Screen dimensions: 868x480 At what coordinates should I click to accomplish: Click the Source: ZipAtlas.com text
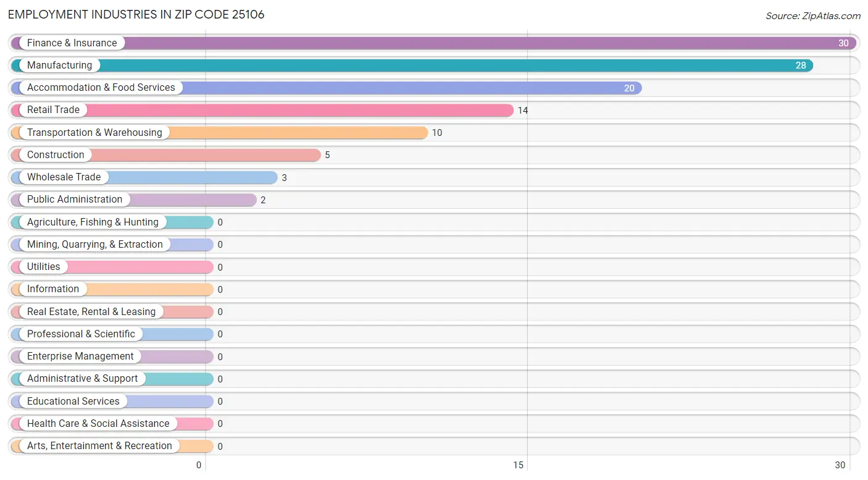pos(813,16)
